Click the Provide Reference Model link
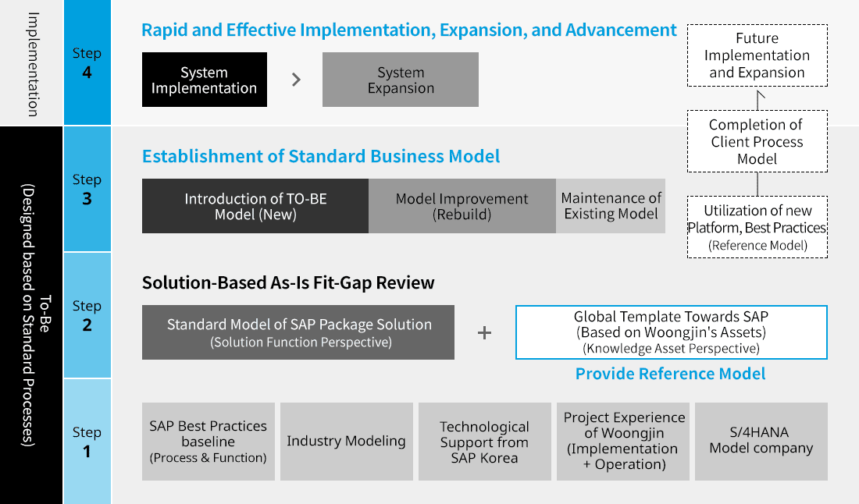This screenshot has width=859, height=504. [670, 374]
